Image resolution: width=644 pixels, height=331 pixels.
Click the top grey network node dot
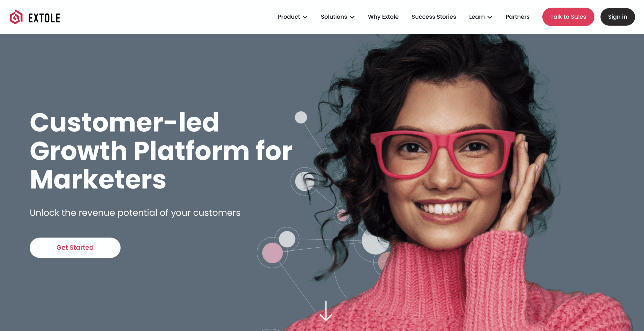[301, 117]
